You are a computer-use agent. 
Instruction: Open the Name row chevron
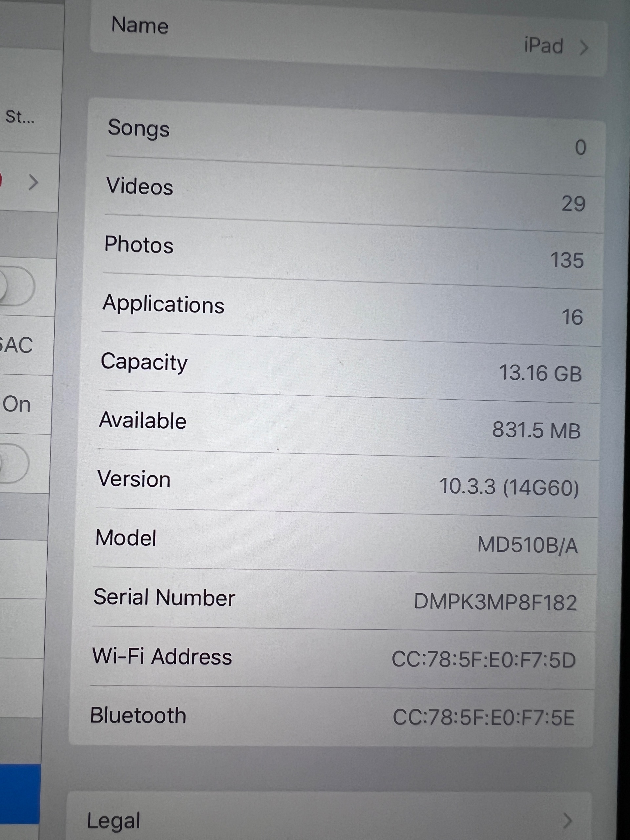click(x=584, y=48)
